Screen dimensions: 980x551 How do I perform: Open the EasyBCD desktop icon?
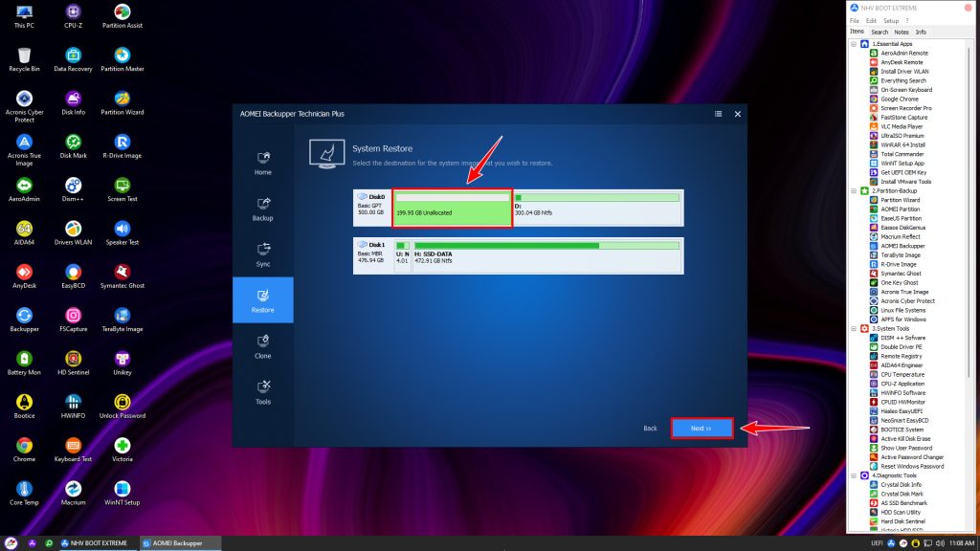(x=73, y=276)
